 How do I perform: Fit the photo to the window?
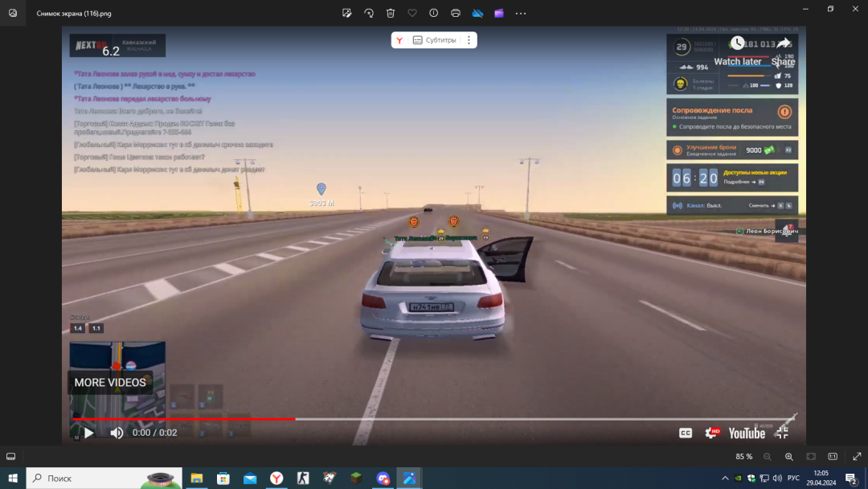tap(811, 457)
